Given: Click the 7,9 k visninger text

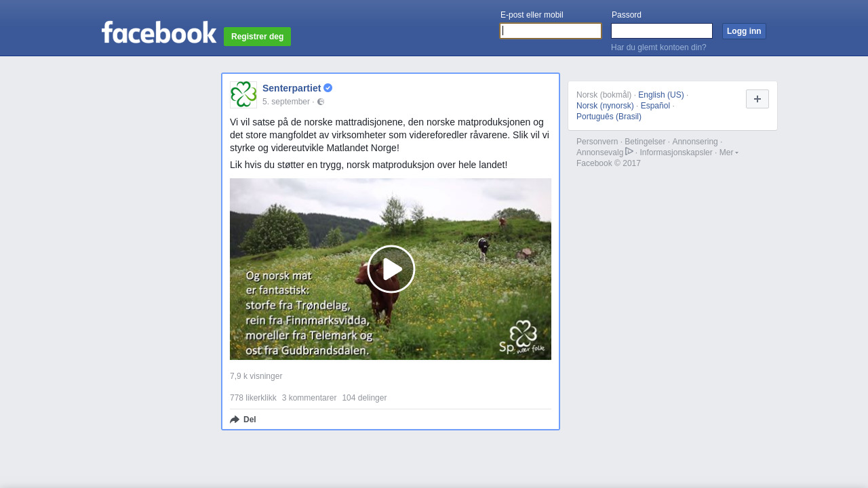Looking at the screenshot, I should [x=256, y=376].
